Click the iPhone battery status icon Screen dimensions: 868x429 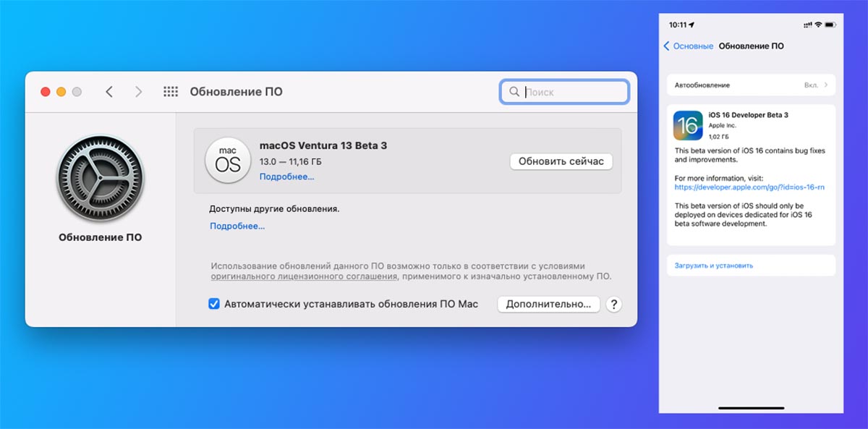831,25
